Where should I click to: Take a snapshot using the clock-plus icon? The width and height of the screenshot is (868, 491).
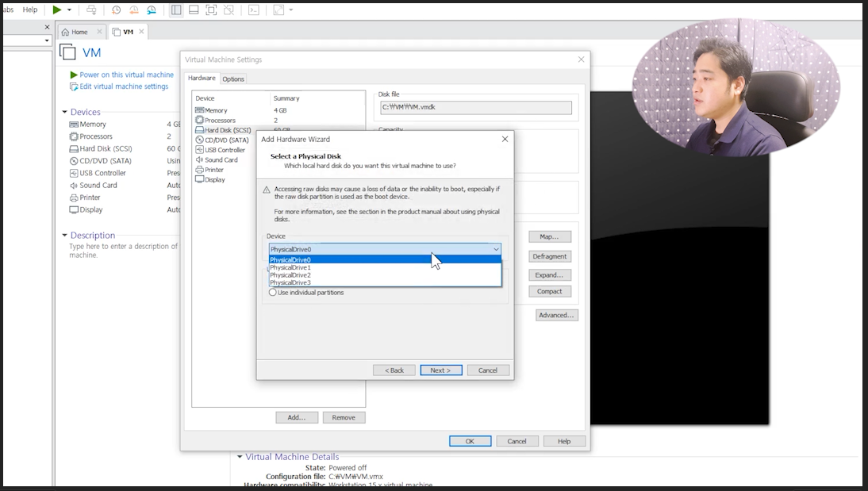point(116,10)
